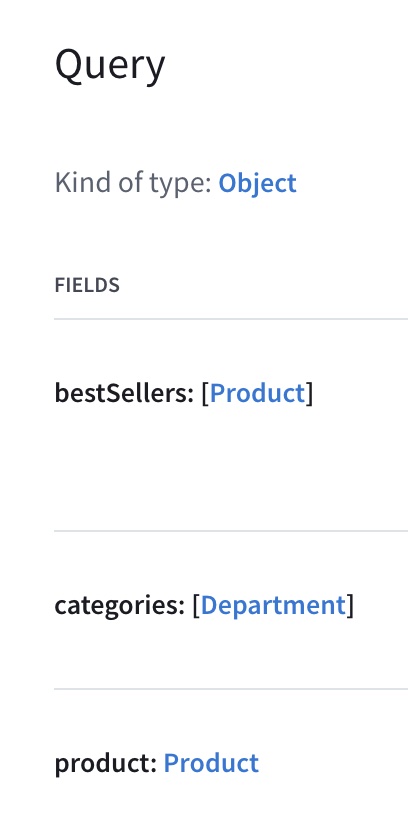Select the categories field name

119,606
